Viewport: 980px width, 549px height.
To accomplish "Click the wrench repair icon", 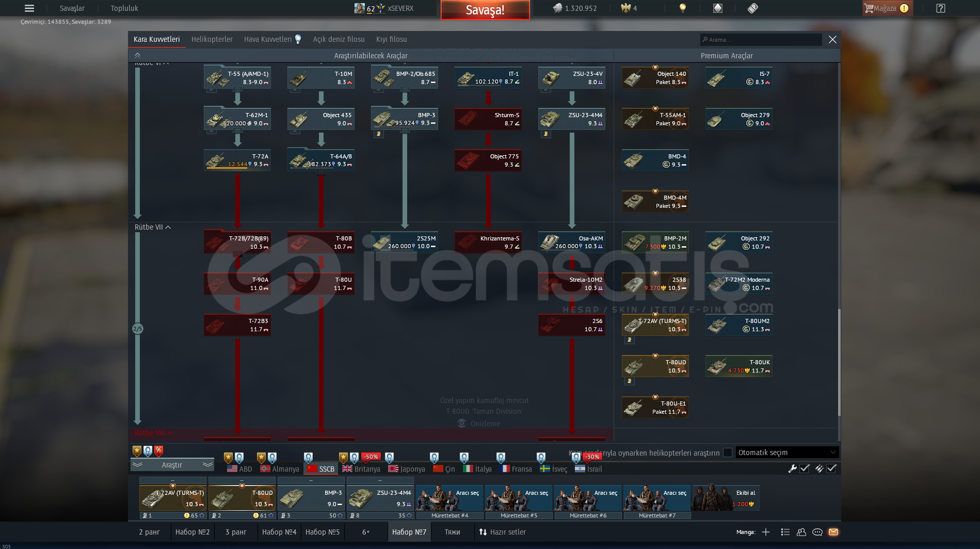I will tap(793, 469).
